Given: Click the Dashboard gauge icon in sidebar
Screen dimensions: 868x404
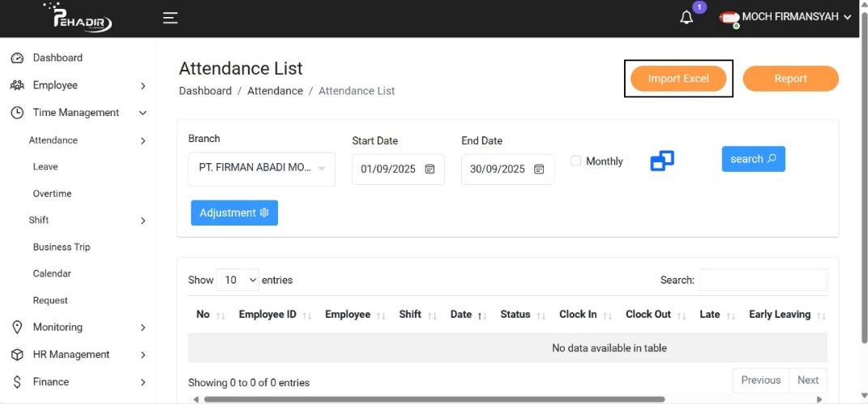Looking at the screenshot, I should point(17,58).
